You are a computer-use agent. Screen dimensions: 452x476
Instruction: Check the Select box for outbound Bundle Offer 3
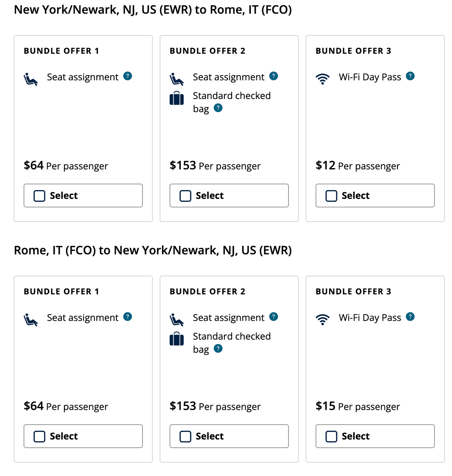coord(331,195)
